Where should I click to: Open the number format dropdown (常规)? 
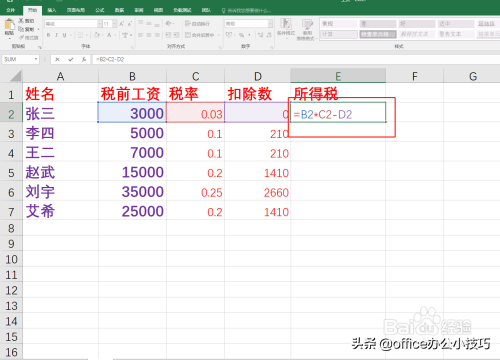click(270, 24)
